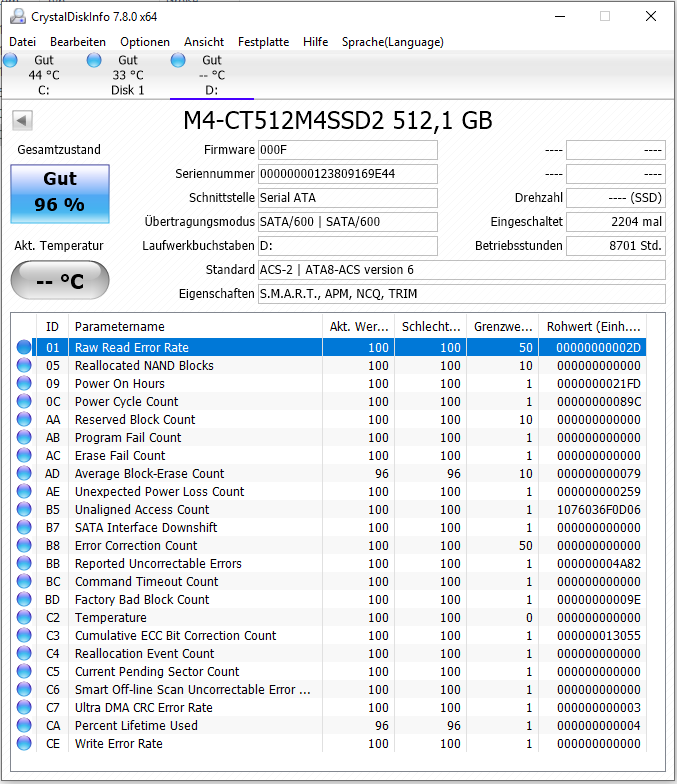Click status orb for Cumulative ECC Bit Correction
677x784 pixels.
[24, 636]
